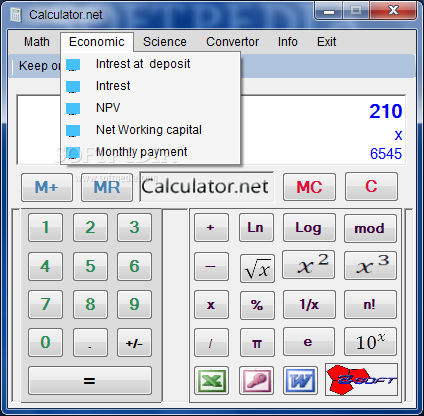Click digit 0 button

(x=45, y=342)
